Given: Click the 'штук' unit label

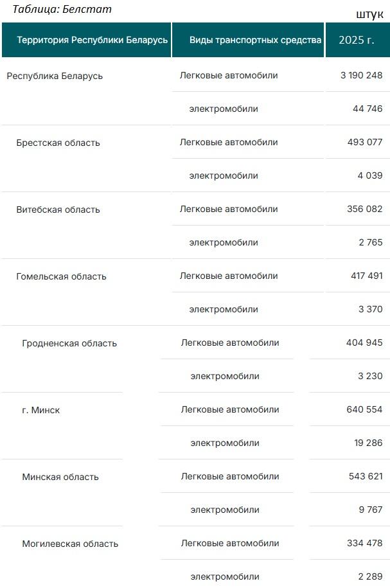Looking at the screenshot, I should tap(369, 15).
